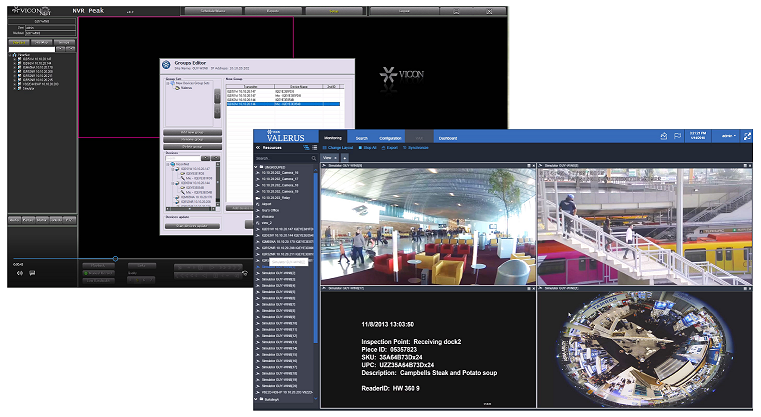Click the Change Layout toolbar button
Image resolution: width=761 pixels, height=417 pixels.
[x=341, y=147]
